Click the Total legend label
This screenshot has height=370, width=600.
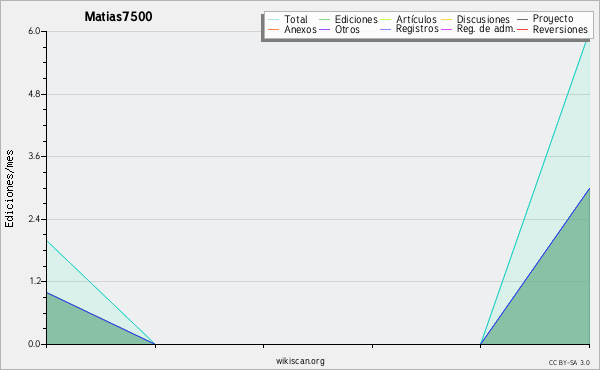tap(296, 19)
